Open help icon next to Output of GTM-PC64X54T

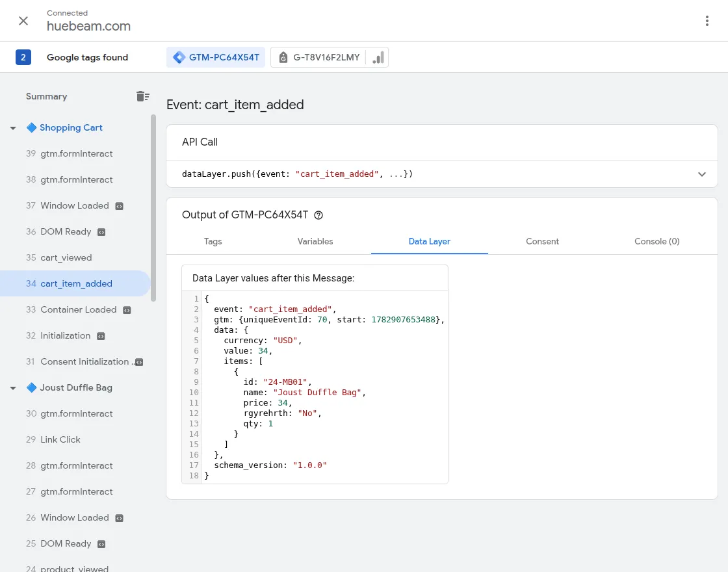point(318,215)
